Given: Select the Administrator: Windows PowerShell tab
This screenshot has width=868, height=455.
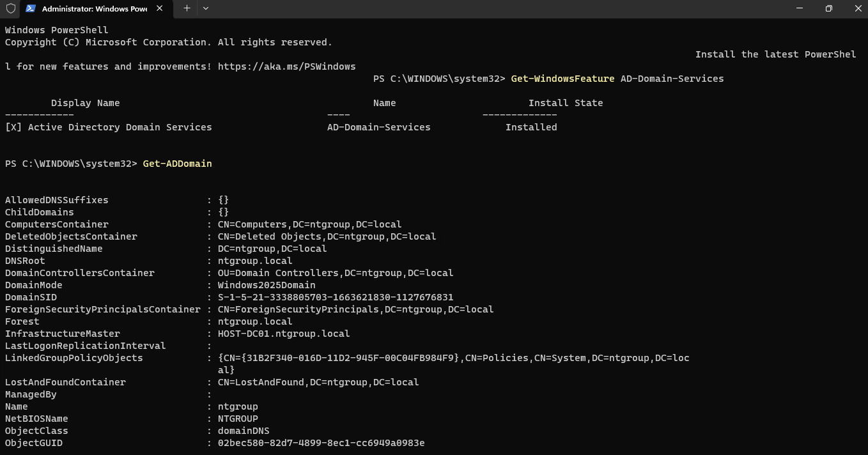Looking at the screenshot, I should pos(93,9).
